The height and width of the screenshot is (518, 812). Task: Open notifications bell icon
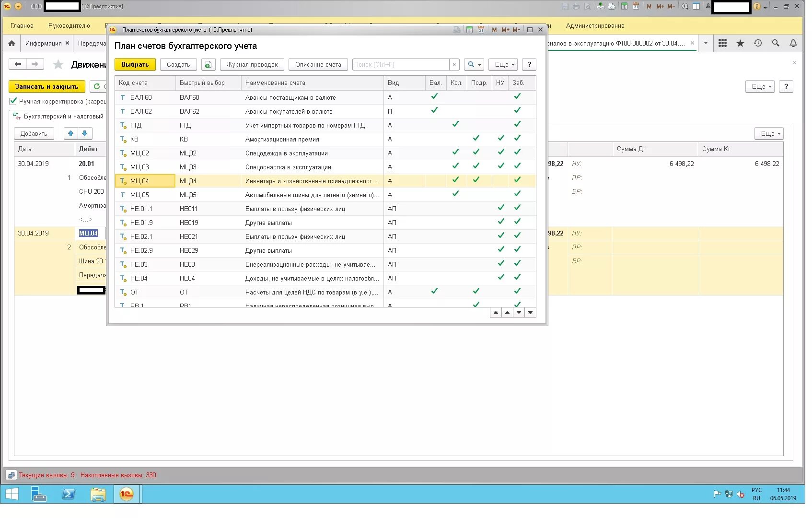[793, 43]
